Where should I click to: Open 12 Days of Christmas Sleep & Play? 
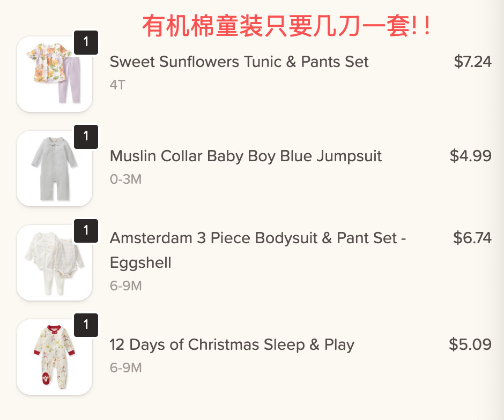point(232,345)
